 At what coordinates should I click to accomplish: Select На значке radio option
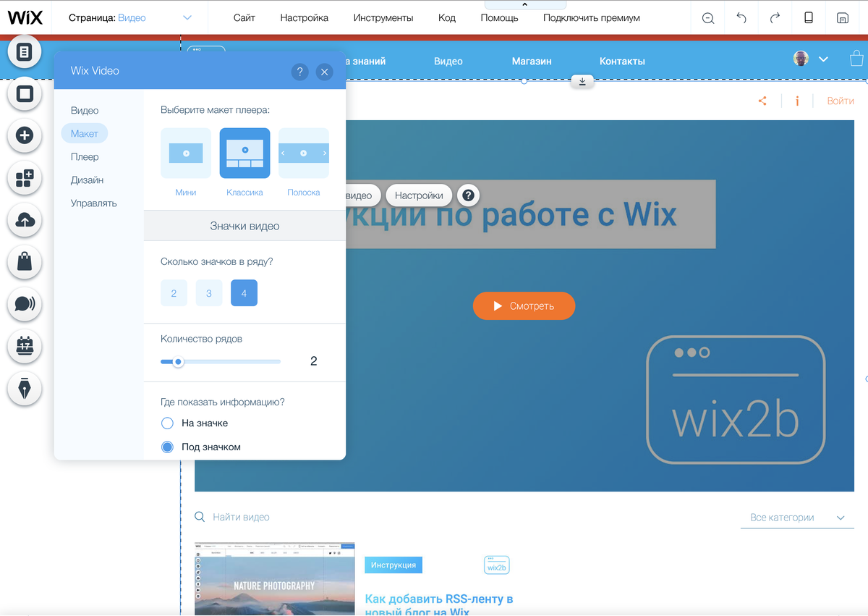point(167,423)
